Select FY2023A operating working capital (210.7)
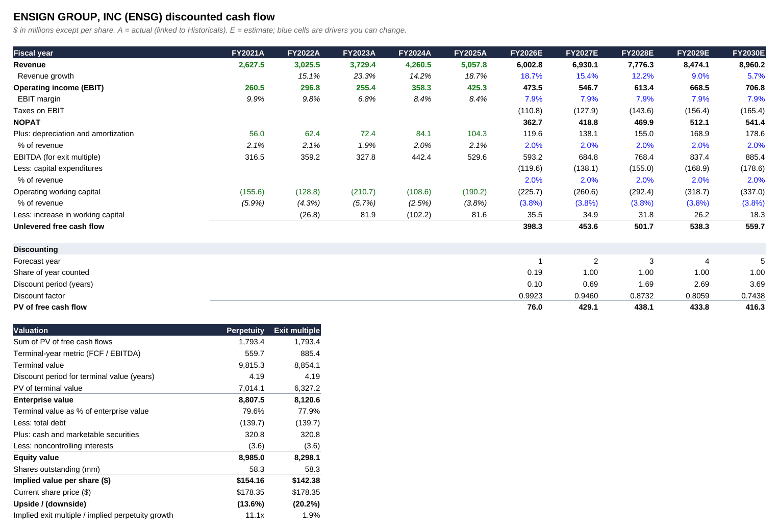Screen dimensions: 778x532 coord(363,192)
